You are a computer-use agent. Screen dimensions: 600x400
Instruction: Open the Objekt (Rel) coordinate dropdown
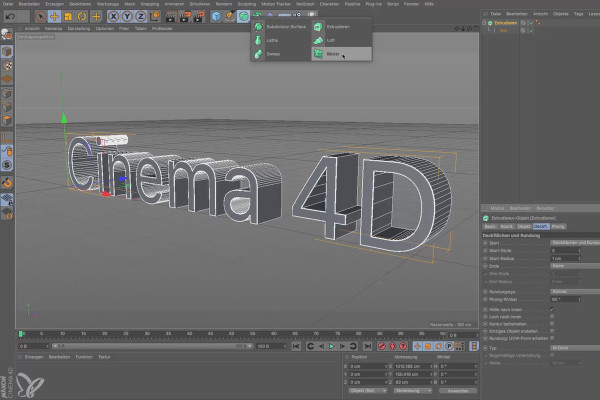click(367, 391)
